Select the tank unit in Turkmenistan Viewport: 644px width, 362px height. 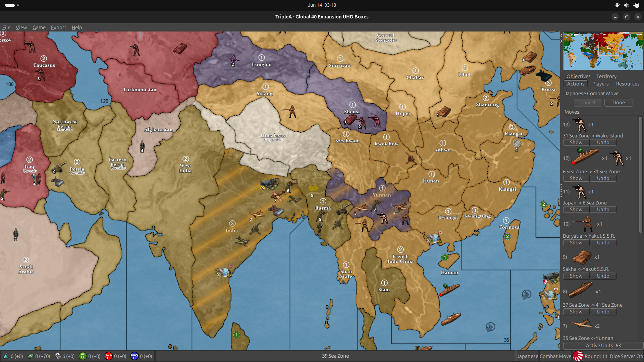[x=180, y=48]
